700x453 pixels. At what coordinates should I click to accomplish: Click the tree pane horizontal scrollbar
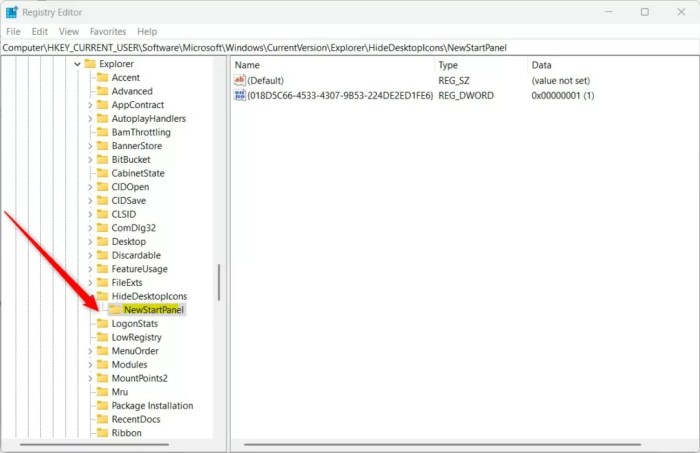coord(94,445)
